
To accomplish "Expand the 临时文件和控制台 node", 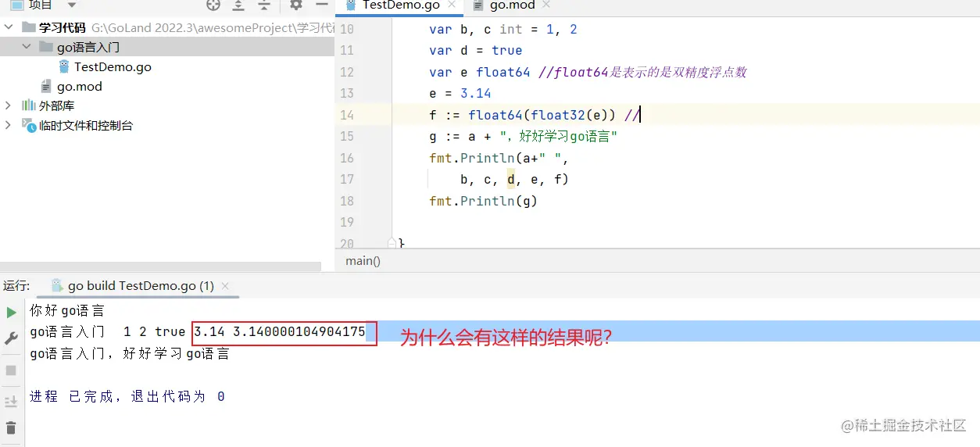I will [9, 124].
